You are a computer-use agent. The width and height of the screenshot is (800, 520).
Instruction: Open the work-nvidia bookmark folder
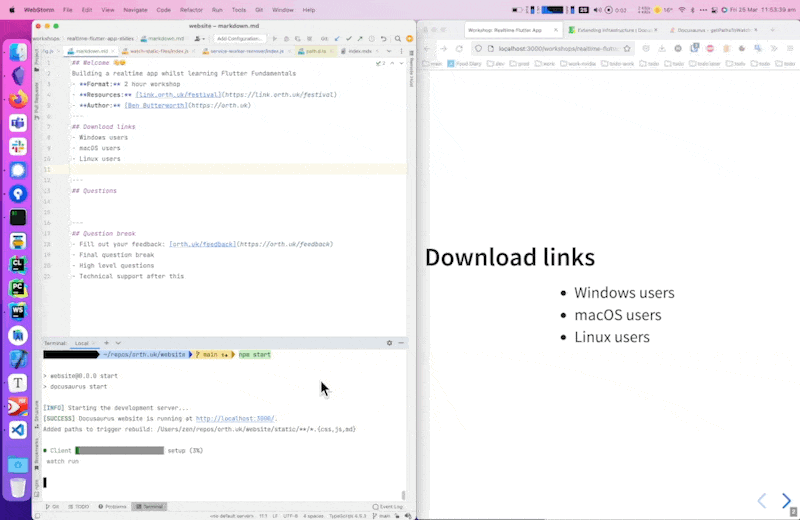point(578,64)
